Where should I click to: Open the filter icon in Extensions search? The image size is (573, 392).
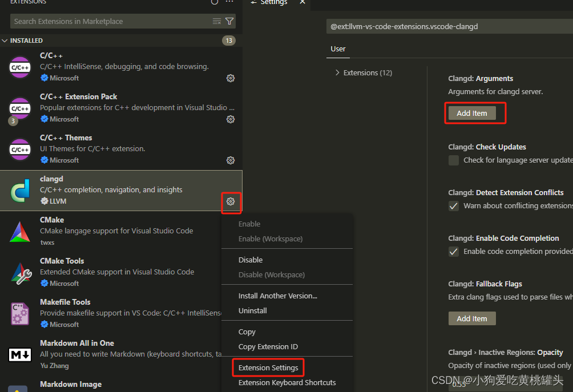pos(229,21)
